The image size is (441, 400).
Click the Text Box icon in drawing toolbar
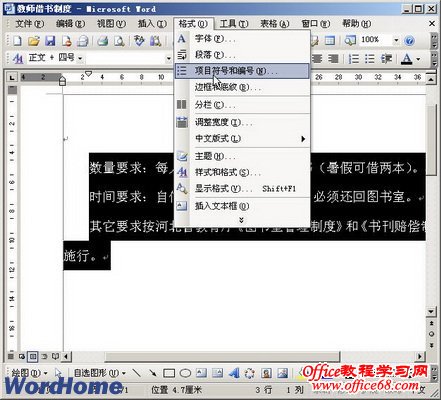[x=201, y=373]
